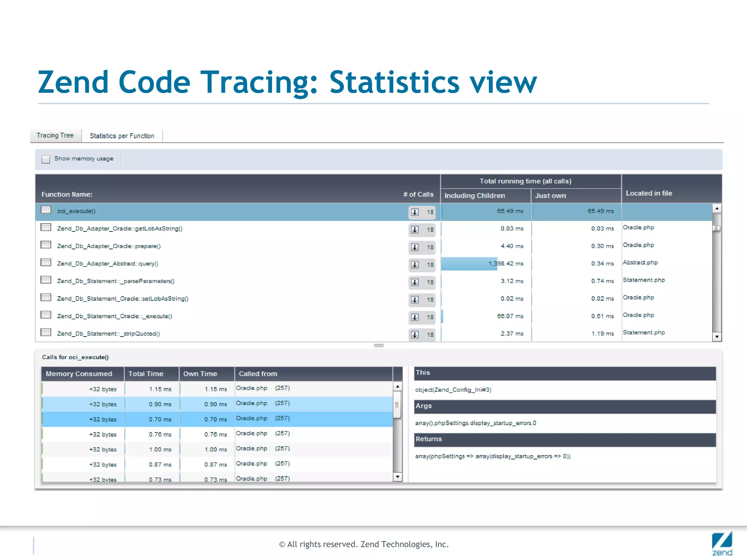
Task: Click the calls list scrollbar thumb
Action: point(398,405)
